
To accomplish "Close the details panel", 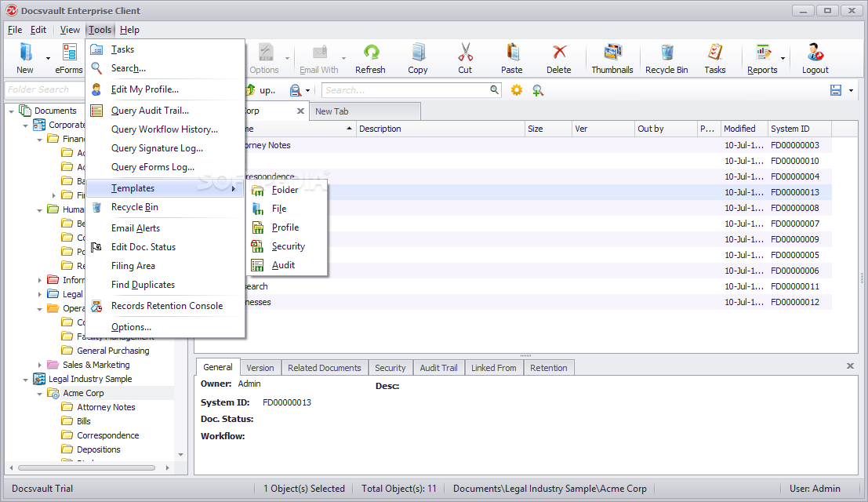I will [x=850, y=366].
